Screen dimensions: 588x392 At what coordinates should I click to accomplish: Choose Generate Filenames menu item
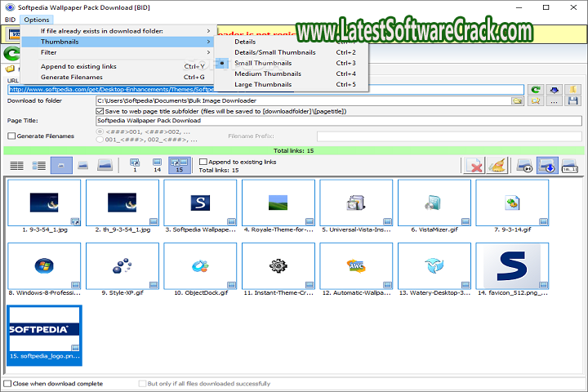(118, 77)
